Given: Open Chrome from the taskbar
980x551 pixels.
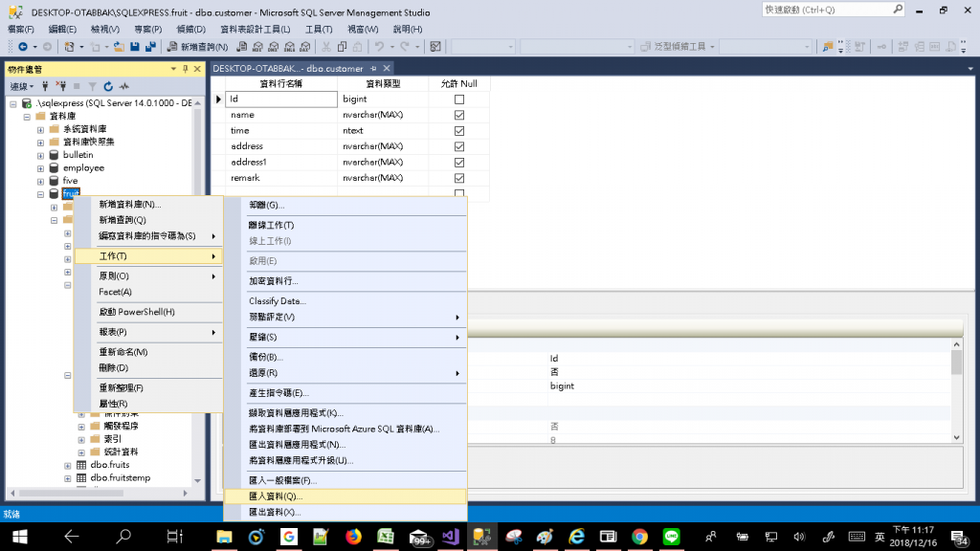Looking at the screenshot, I should 639,537.
